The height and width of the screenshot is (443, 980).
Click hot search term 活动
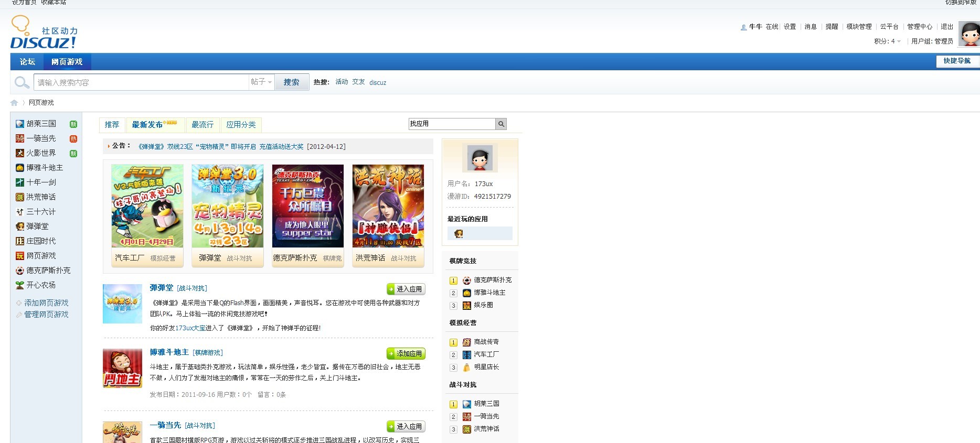(x=342, y=82)
